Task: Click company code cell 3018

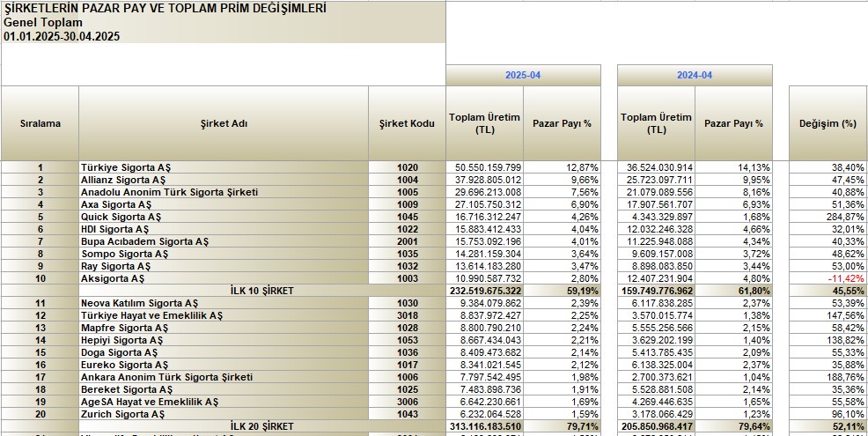Action: click(407, 315)
